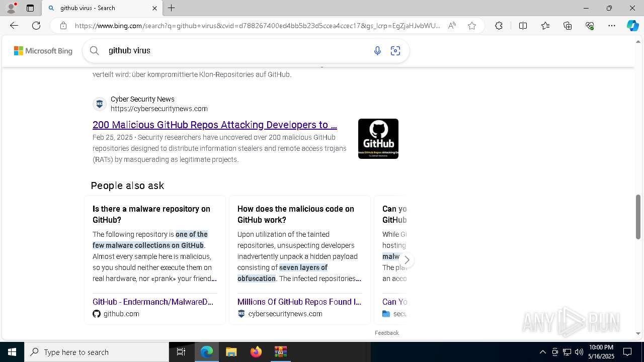Screen dimensions: 644x362
Task: Open the Copilot sidebar icon
Action: point(632,26)
